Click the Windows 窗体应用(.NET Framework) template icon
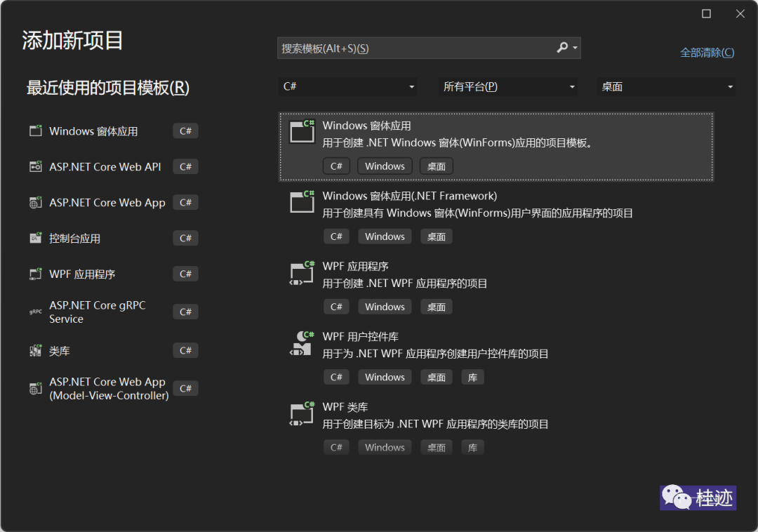 [x=302, y=201]
